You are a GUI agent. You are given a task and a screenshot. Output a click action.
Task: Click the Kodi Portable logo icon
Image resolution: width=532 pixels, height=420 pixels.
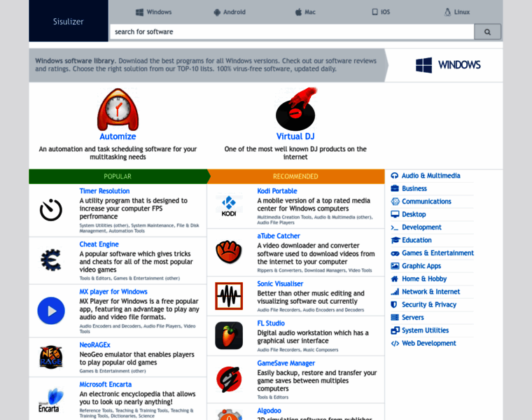(x=229, y=206)
